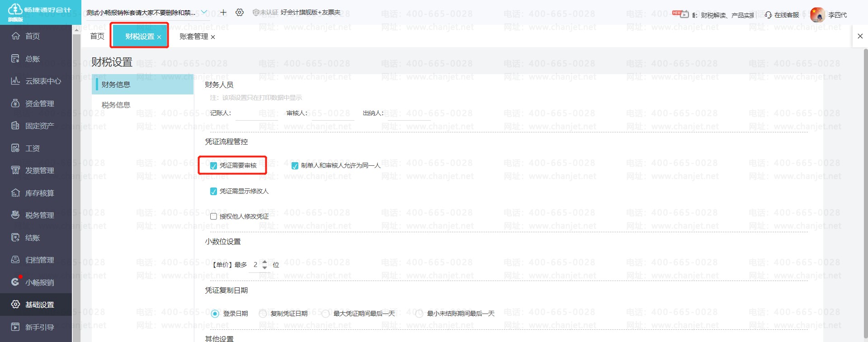Increase 单价 decimal places with up arrow
This screenshot has width=868, height=342.
(x=265, y=262)
